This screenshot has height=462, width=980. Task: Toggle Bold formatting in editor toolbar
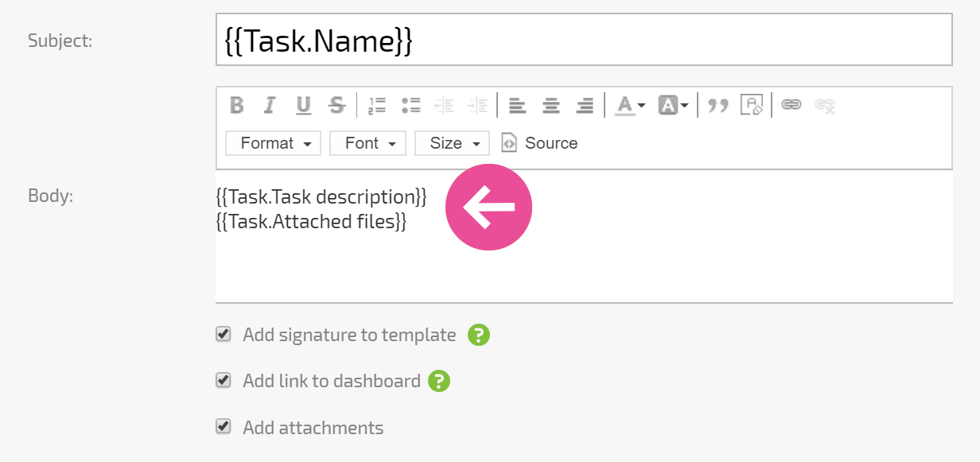pos(236,105)
